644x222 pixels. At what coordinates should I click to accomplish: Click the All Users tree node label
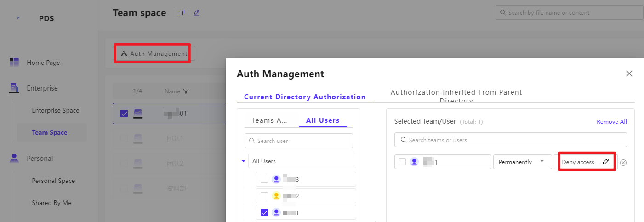[264, 161]
